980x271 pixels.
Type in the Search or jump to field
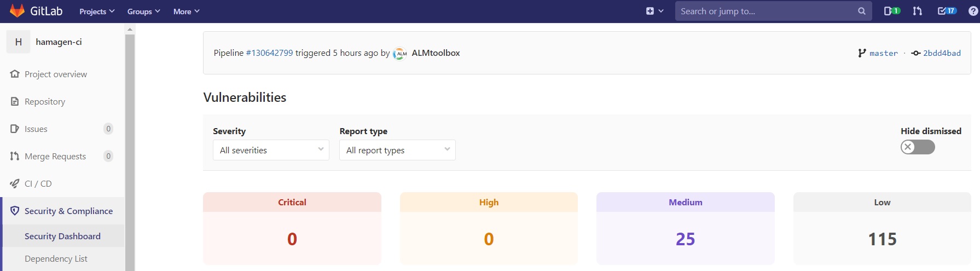tap(766, 11)
